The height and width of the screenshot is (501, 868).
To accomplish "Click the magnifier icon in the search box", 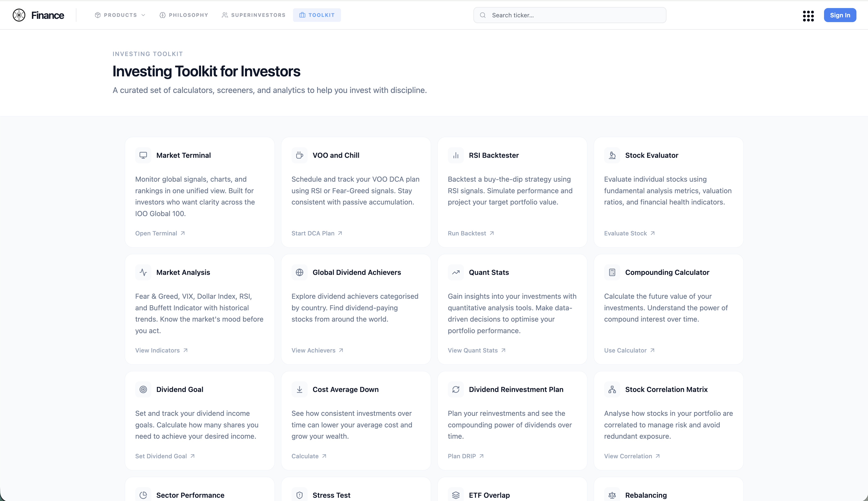I will click(483, 15).
